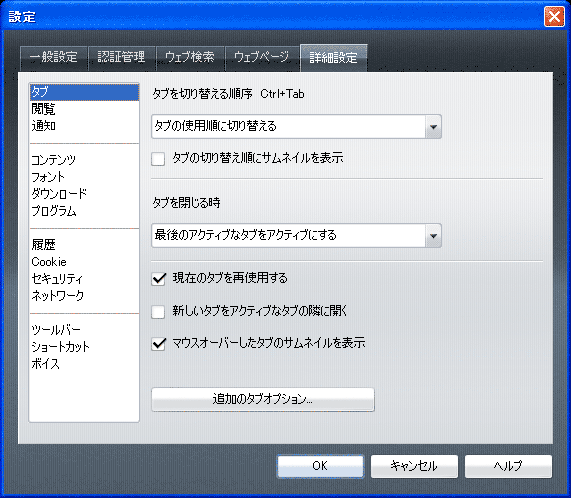Click the キャンセル button

[414, 466]
